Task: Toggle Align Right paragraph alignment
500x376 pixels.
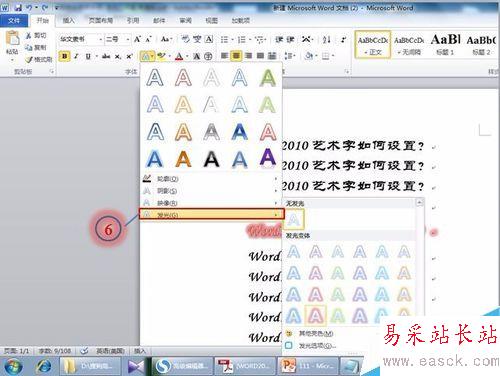Action: click(x=248, y=56)
